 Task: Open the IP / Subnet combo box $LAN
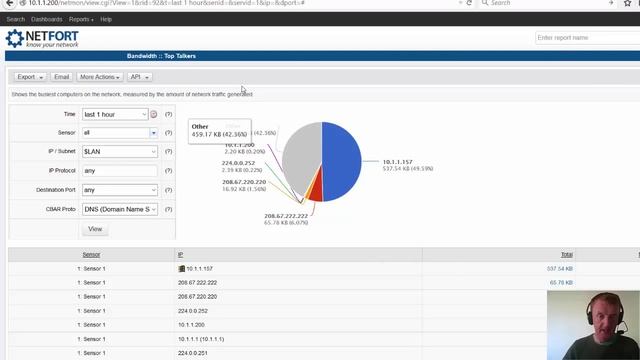(x=120, y=151)
